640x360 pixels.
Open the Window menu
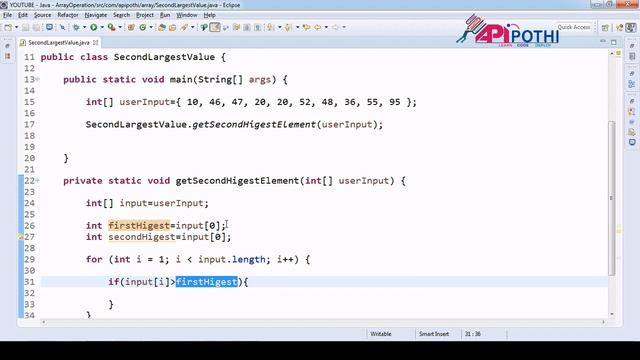point(187,15)
